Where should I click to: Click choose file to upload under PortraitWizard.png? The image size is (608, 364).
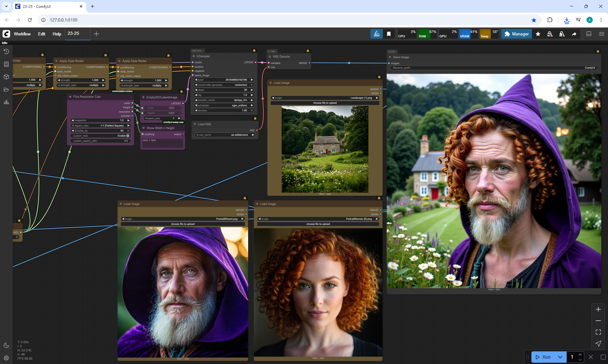183,224
